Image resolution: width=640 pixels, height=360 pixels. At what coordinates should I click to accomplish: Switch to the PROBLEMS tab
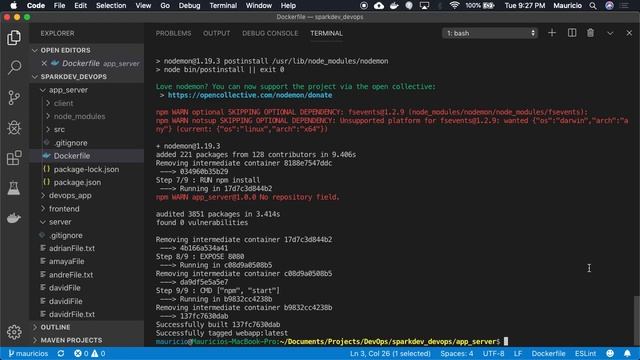coord(173,33)
